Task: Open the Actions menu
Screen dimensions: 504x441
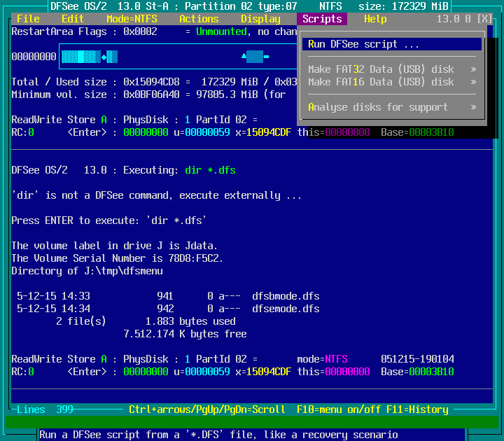Action: pyautogui.click(x=199, y=19)
